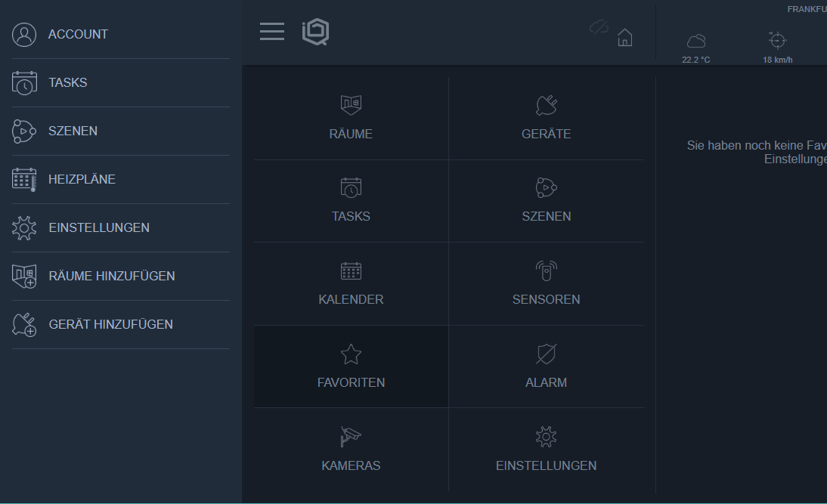
Task: Open Szenen from the sidebar
Action: tap(73, 131)
